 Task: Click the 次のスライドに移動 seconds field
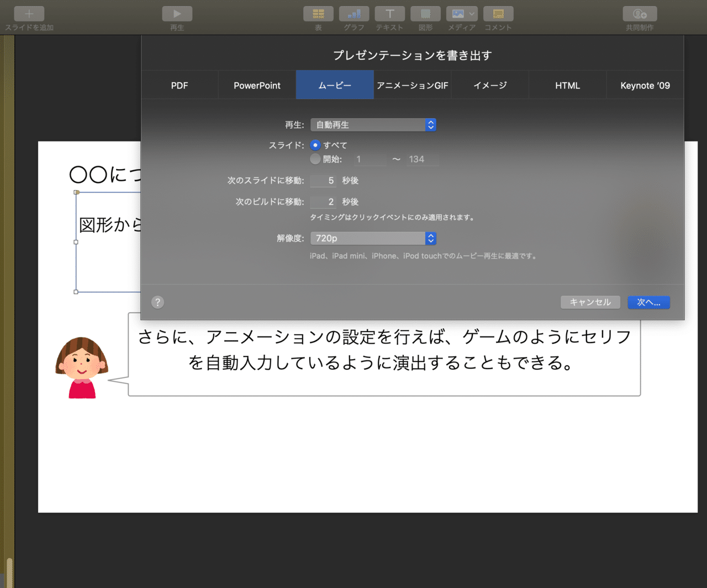323,181
